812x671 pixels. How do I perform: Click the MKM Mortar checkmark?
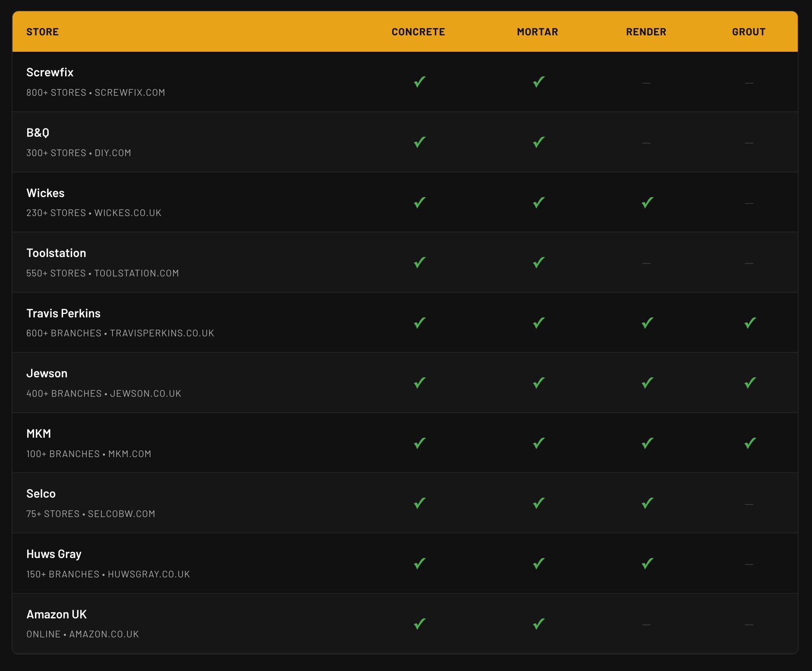pos(538,443)
